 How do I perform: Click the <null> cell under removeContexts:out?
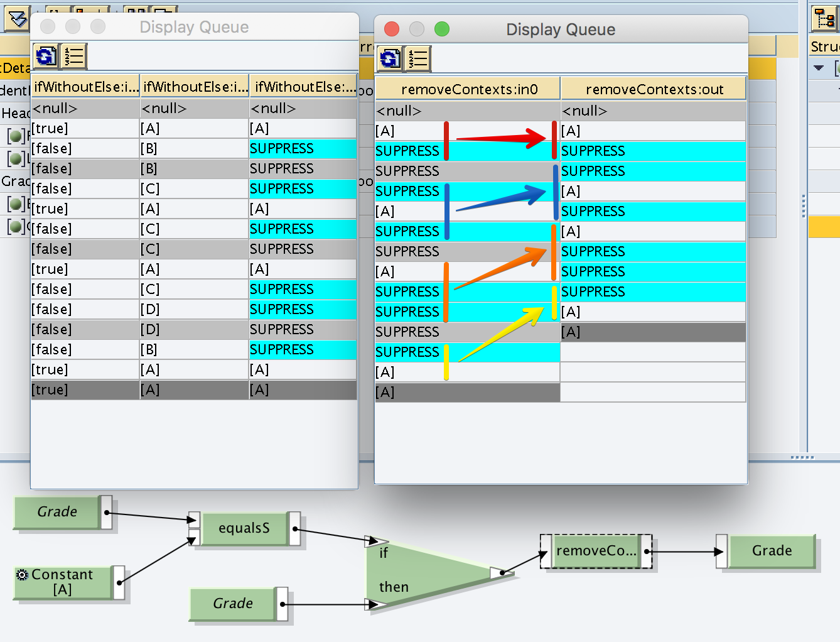coord(653,111)
